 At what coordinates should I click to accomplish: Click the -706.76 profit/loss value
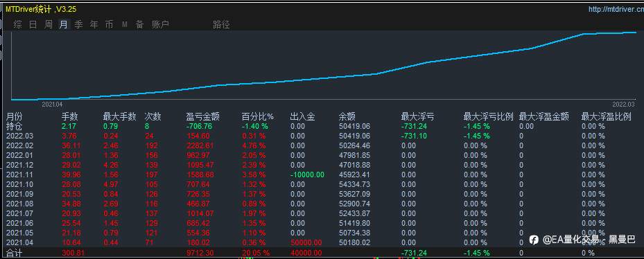[199, 126]
